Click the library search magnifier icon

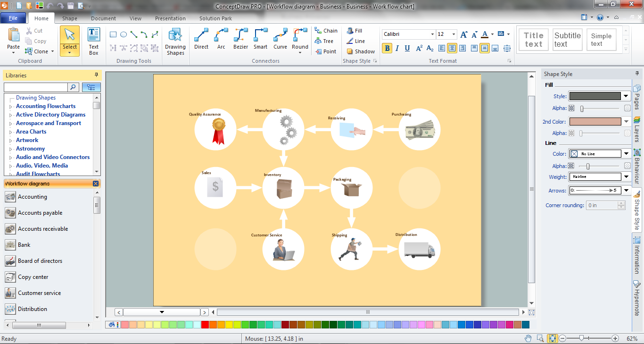74,87
